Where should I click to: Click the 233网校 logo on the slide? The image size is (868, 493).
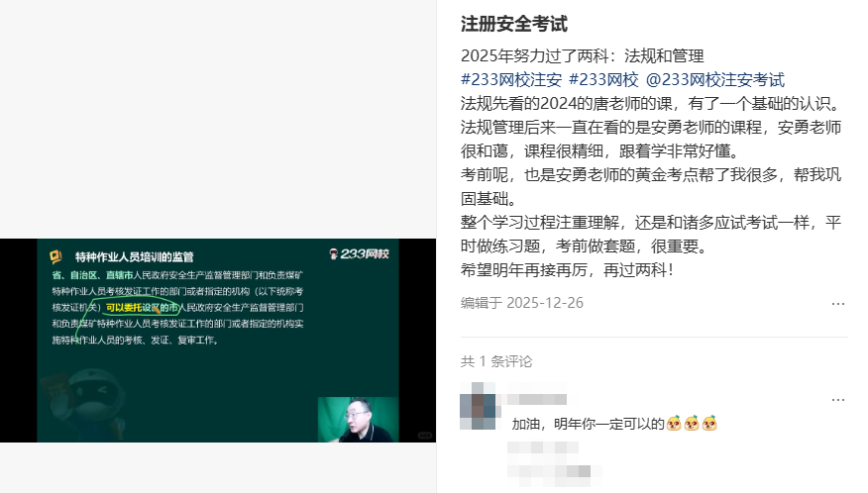[x=360, y=254]
